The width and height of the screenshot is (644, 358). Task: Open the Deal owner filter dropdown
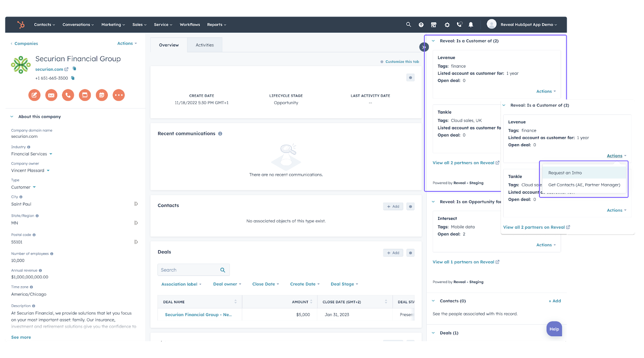tap(227, 284)
